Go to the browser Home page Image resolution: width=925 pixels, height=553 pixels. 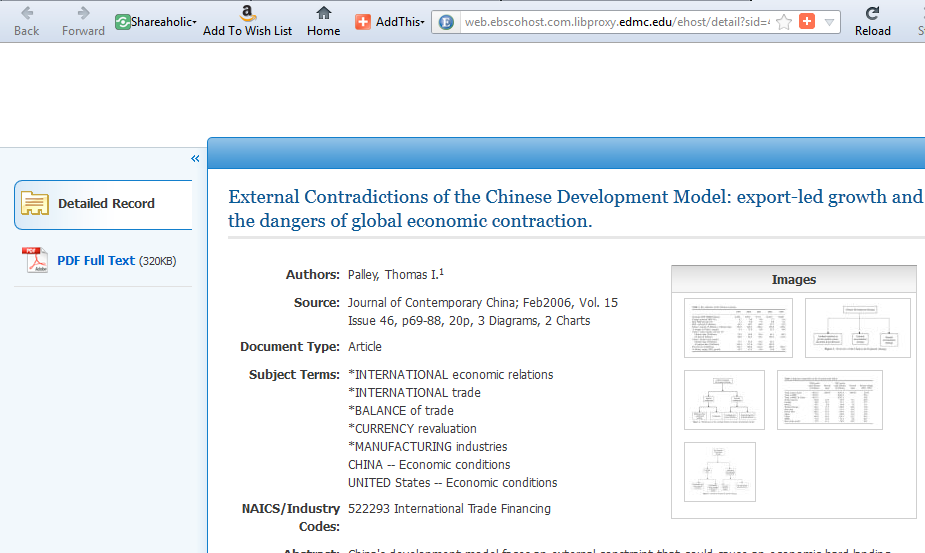click(x=323, y=14)
